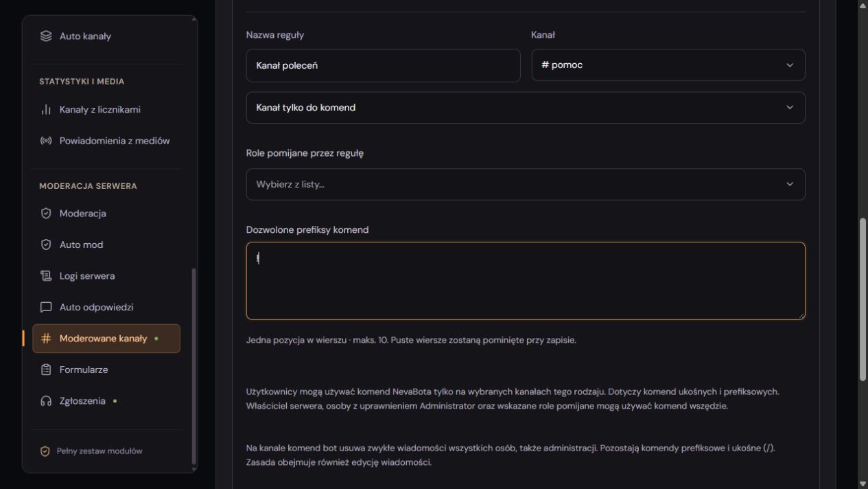Open the Auto kanały section
This screenshot has height=489, width=868.
(x=106, y=36)
